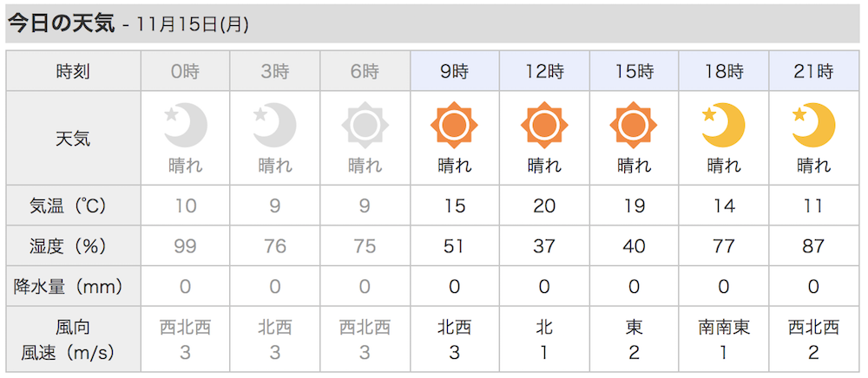Click the moon icon under 0時
This screenshot has height=378, width=868.
tap(186, 124)
